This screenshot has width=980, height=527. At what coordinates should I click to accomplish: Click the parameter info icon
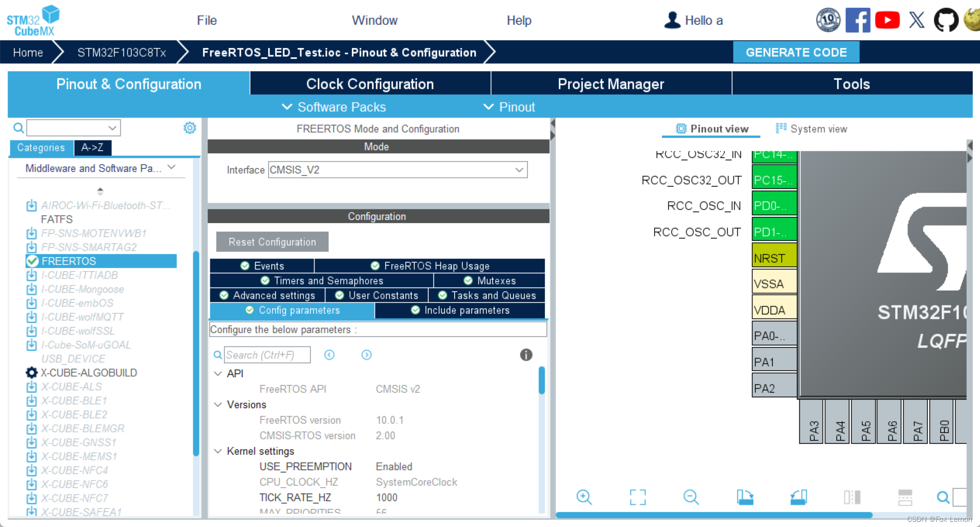tap(526, 355)
